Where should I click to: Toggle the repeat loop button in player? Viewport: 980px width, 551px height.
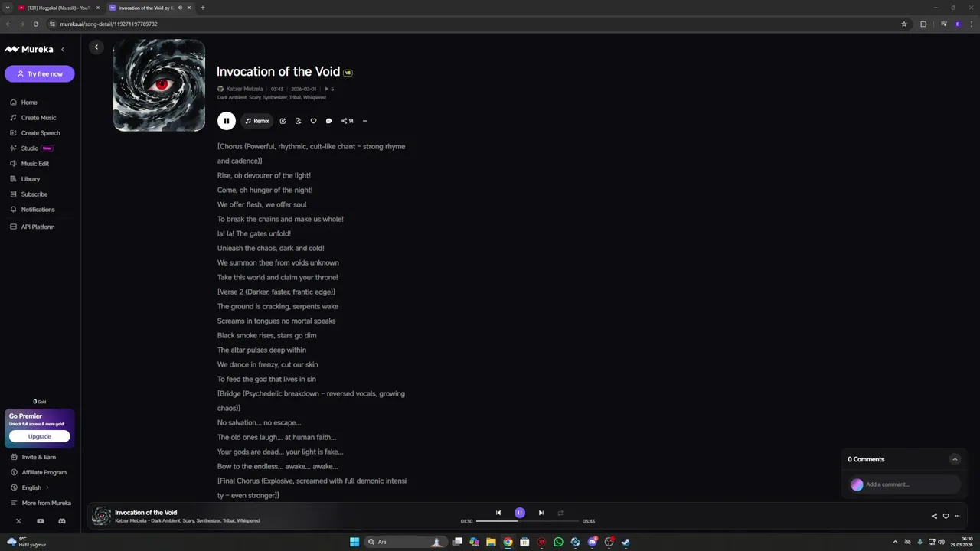click(x=560, y=513)
